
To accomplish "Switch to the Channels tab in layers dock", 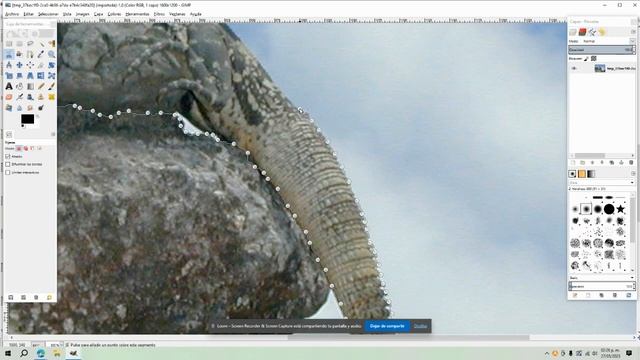I will (582, 32).
